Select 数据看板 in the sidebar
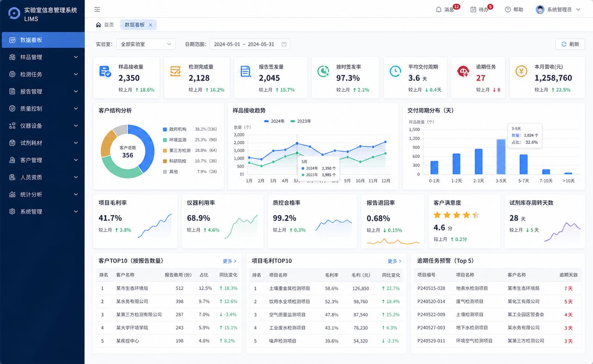Screen dimensions: 593x364 [43, 40]
